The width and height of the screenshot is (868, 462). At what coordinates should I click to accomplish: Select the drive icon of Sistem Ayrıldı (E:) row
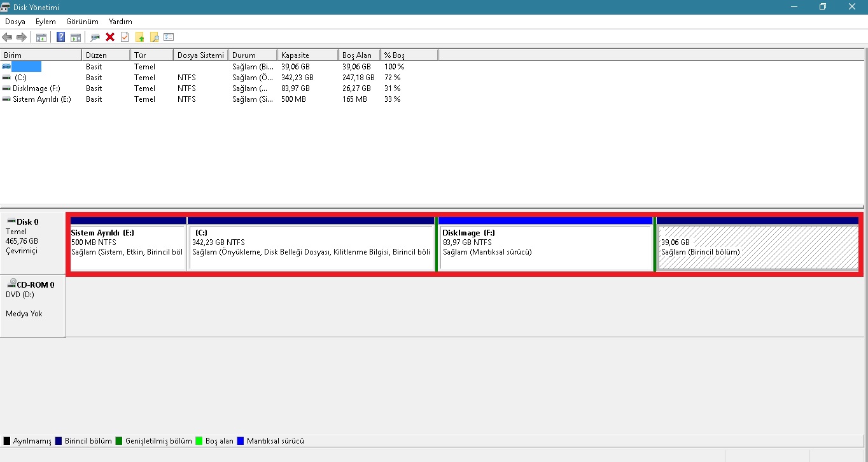pos(6,99)
